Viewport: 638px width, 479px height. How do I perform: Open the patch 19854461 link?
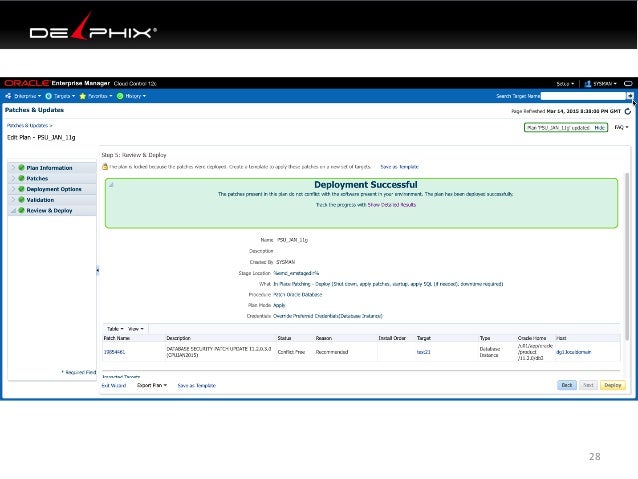pos(114,352)
